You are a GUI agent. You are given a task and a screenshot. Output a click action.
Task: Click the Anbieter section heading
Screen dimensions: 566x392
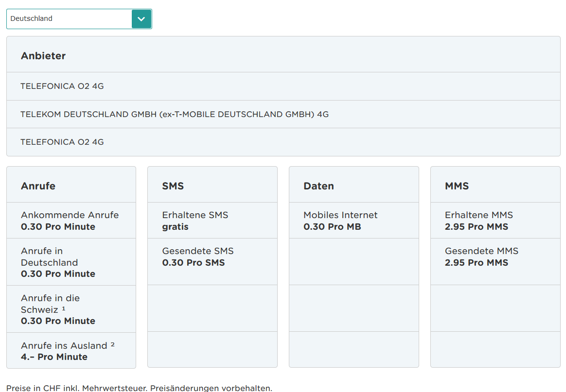43,56
